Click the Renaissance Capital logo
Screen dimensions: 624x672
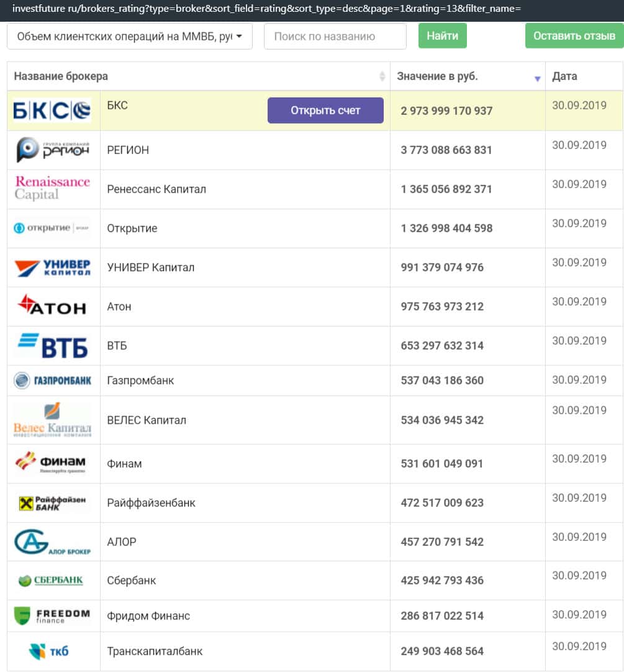[53, 188]
